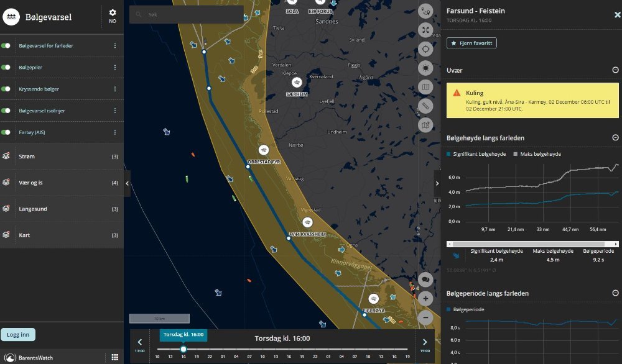Toggle Bølgeperiode legend entry
Image resolution: width=622 pixels, height=364 pixels.
coord(465,309)
